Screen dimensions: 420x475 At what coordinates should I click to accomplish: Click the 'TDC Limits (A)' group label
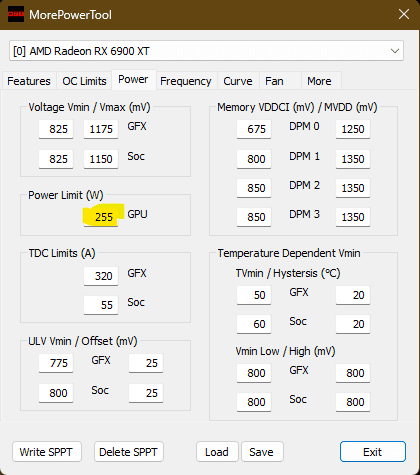(x=62, y=253)
